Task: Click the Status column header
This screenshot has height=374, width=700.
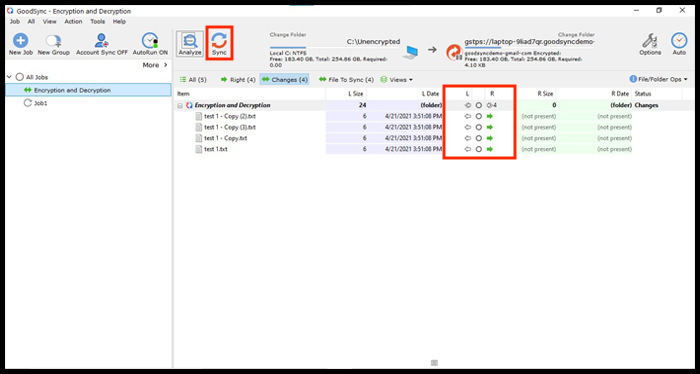Action: [x=657, y=94]
